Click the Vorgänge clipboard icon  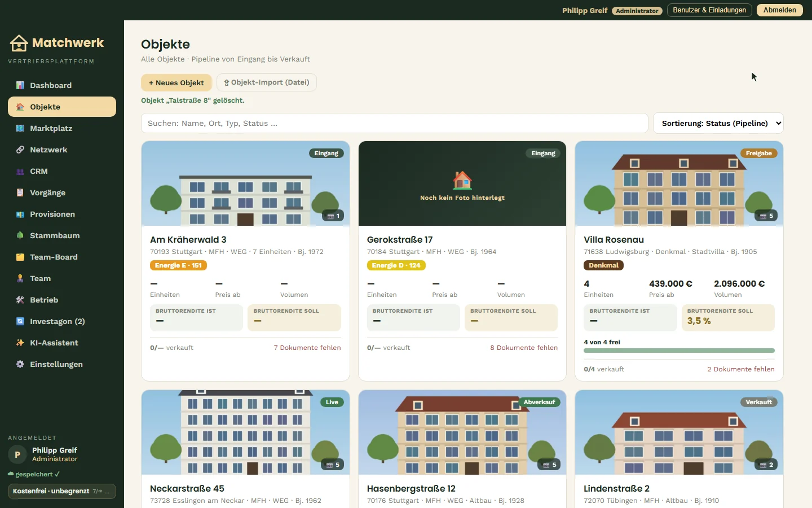tap(20, 192)
